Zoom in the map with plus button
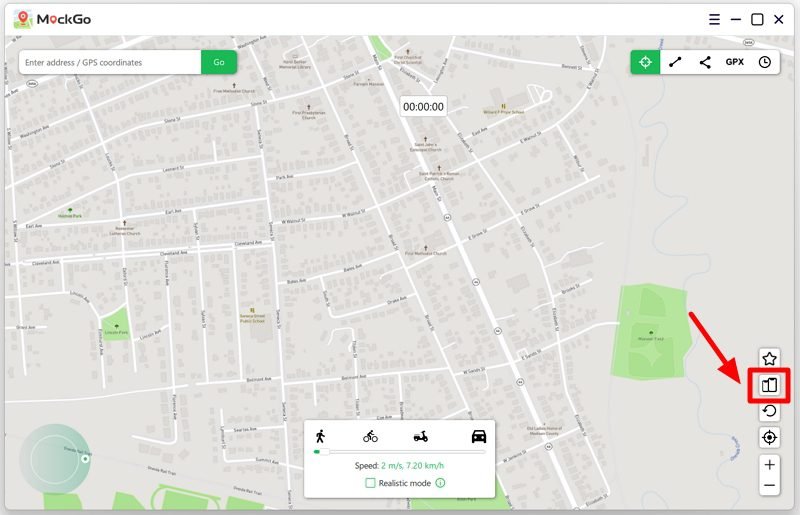The height and width of the screenshot is (515, 800). click(769, 465)
